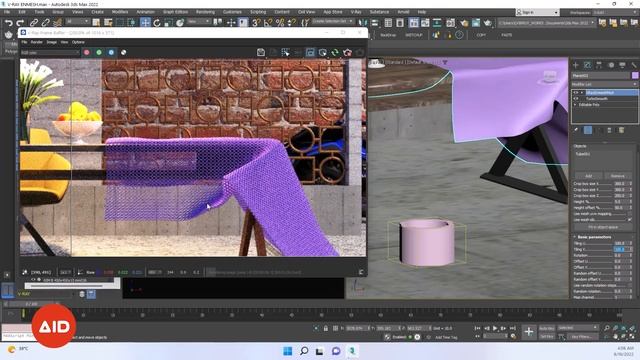Toggle the blue channel in Frame Buffer

111,52
